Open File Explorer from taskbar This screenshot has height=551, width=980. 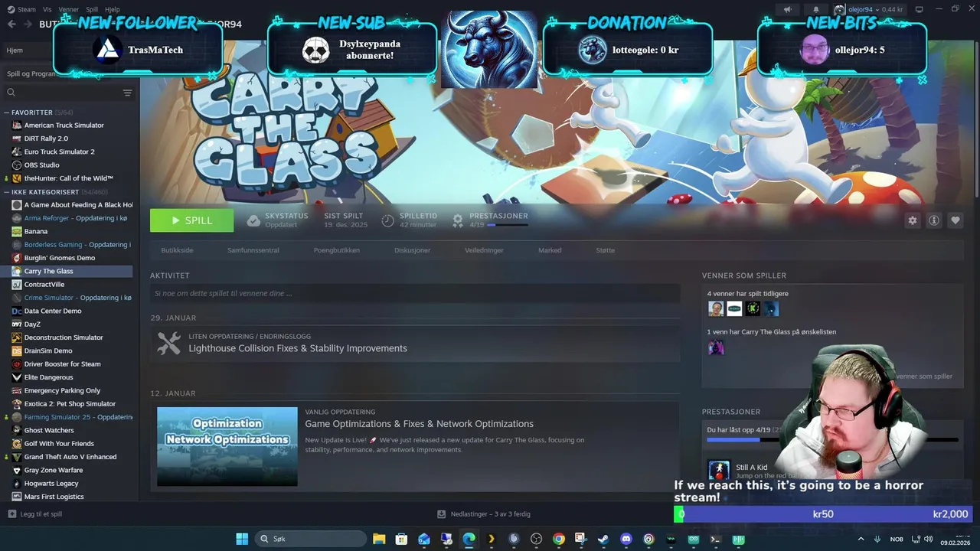379,539
